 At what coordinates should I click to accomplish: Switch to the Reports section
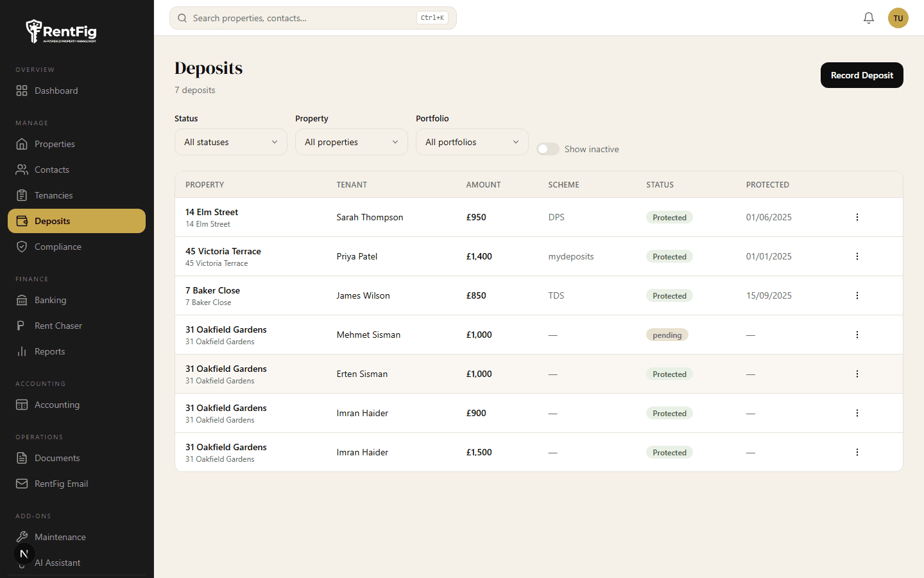point(50,351)
